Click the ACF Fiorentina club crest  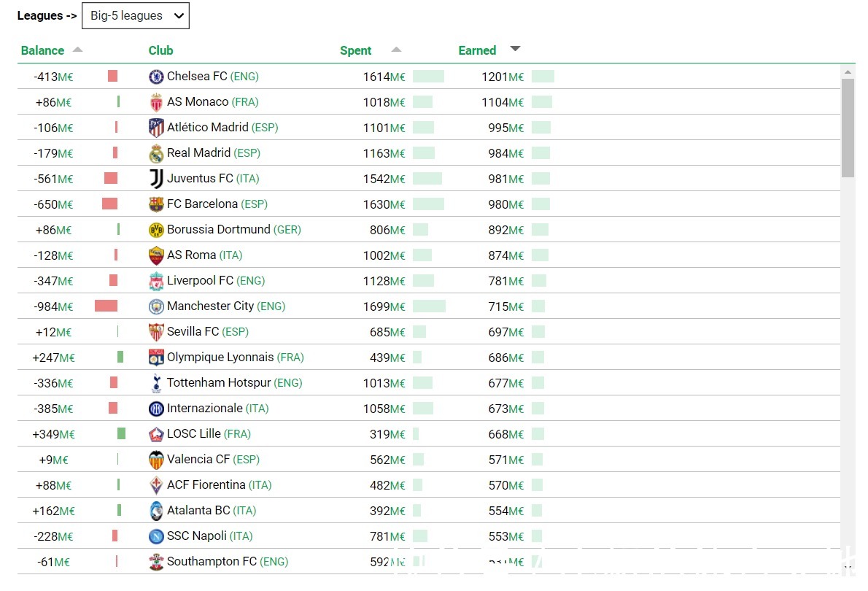[x=156, y=484]
